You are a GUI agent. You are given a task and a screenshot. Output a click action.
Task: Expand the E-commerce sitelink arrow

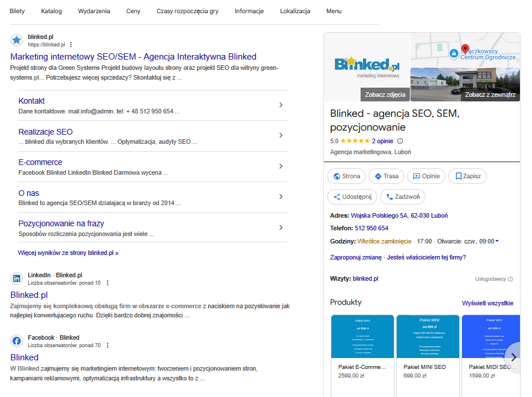coord(280,166)
